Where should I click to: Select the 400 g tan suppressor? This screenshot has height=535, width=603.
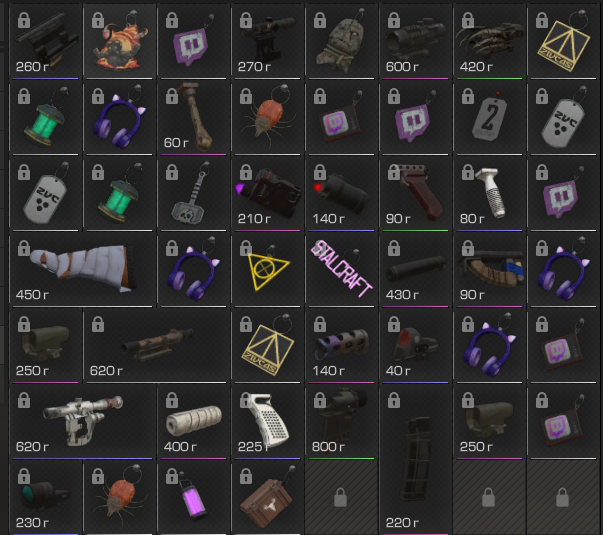[x=193, y=422]
